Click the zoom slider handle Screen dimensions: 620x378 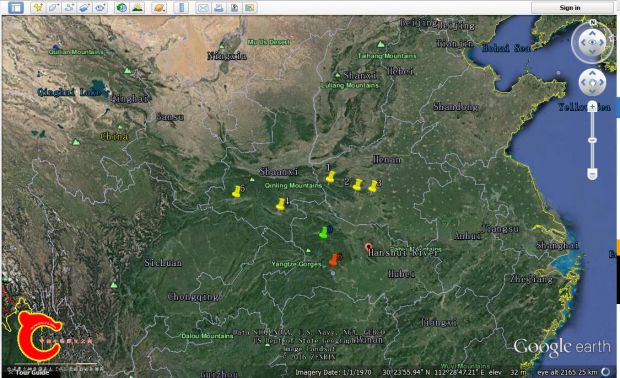click(592, 140)
